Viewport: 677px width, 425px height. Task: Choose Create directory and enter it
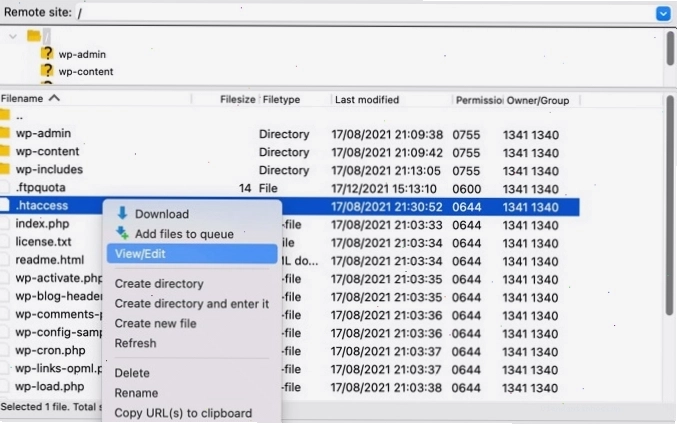(192, 304)
